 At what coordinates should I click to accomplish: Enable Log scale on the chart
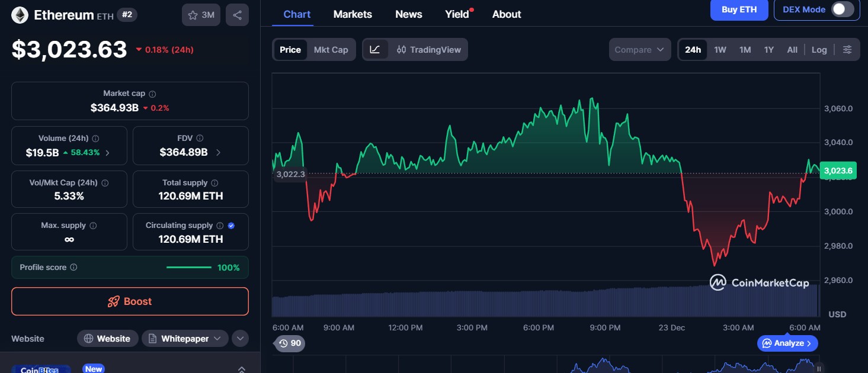coord(819,50)
